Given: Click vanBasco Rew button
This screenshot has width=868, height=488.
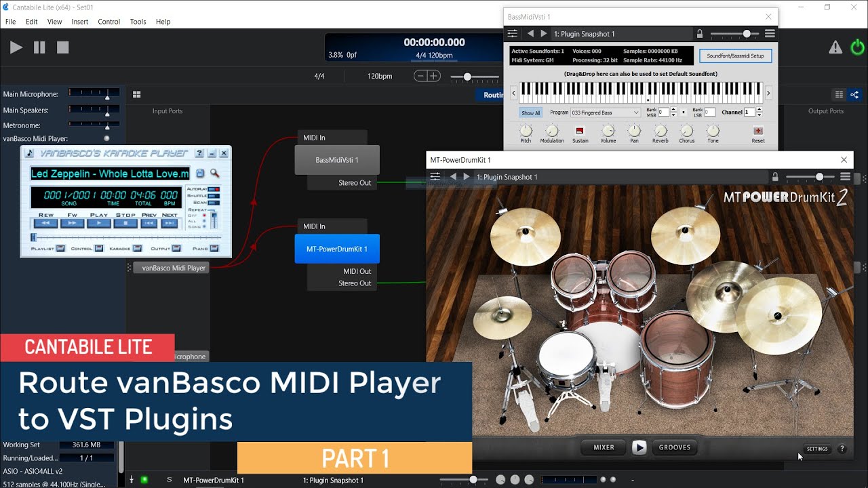Looking at the screenshot, I should [46, 223].
